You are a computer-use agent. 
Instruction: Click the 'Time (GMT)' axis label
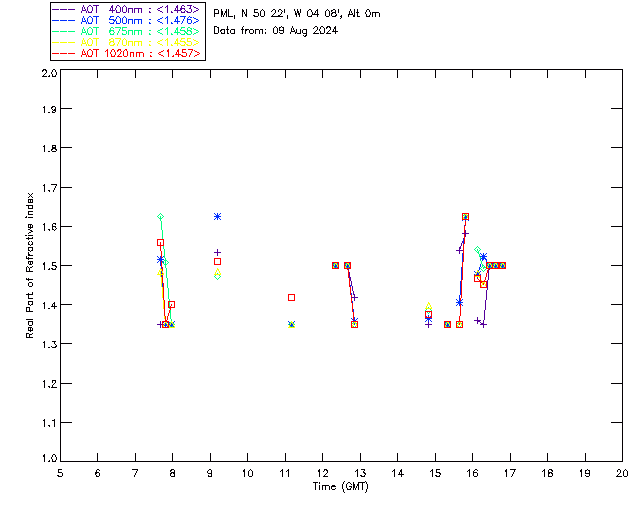coord(340,487)
